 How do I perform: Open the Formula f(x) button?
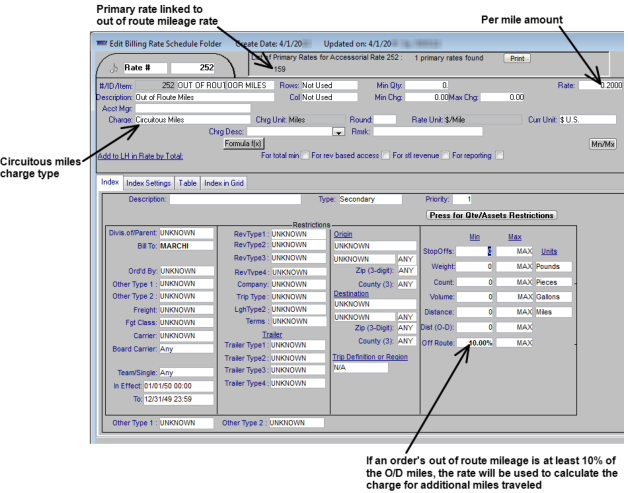point(243,143)
